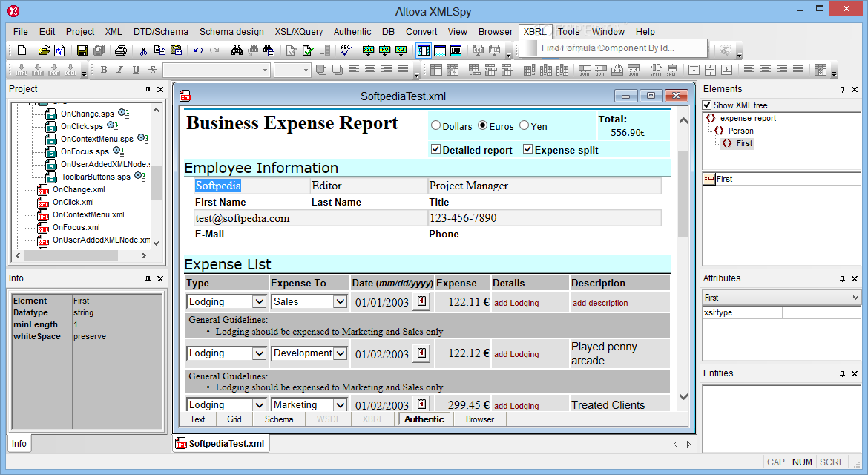Paste from clipboard icon

pos(176,50)
